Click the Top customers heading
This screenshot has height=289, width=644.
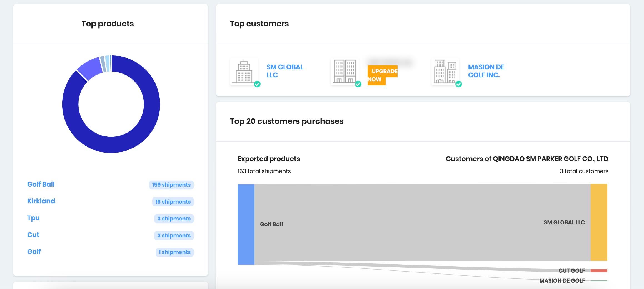coord(259,24)
